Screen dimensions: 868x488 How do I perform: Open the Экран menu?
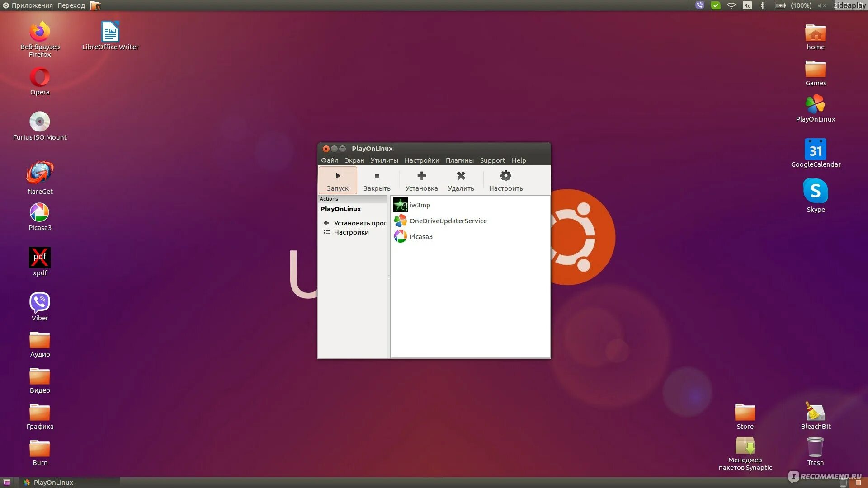[x=354, y=160]
